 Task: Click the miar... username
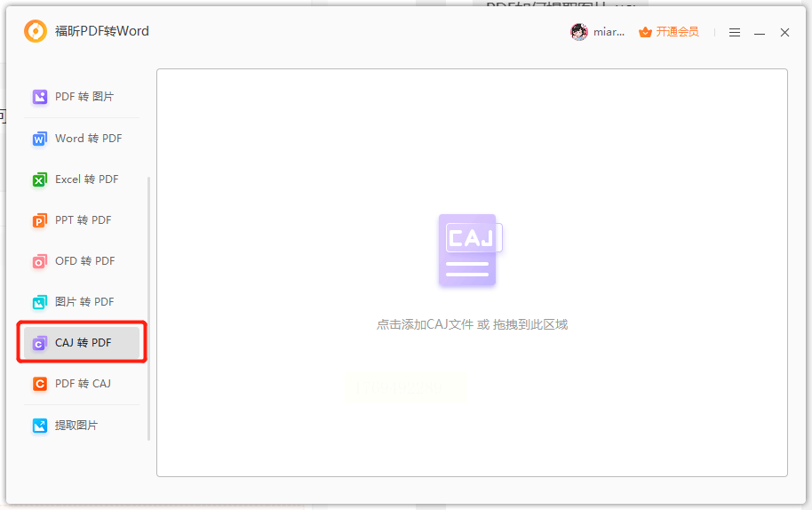tap(609, 32)
